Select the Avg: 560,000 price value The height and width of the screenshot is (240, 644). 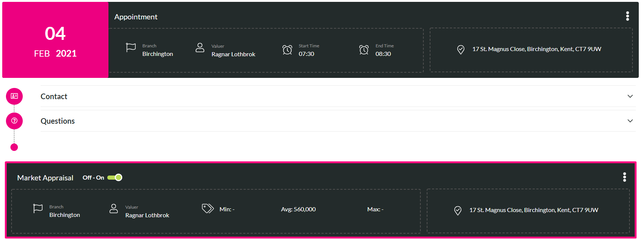coord(298,209)
